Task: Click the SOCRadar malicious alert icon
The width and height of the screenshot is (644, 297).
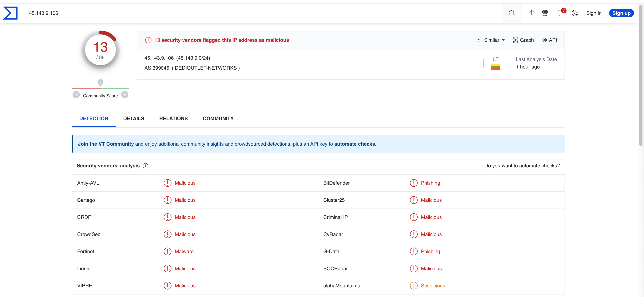Action: 414,269
